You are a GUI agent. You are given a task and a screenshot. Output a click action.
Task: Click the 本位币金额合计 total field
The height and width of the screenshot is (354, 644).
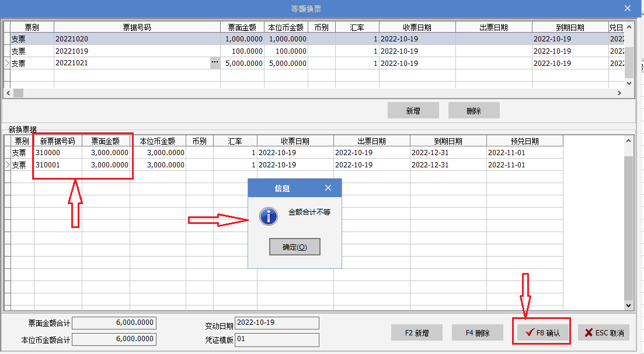point(114,339)
